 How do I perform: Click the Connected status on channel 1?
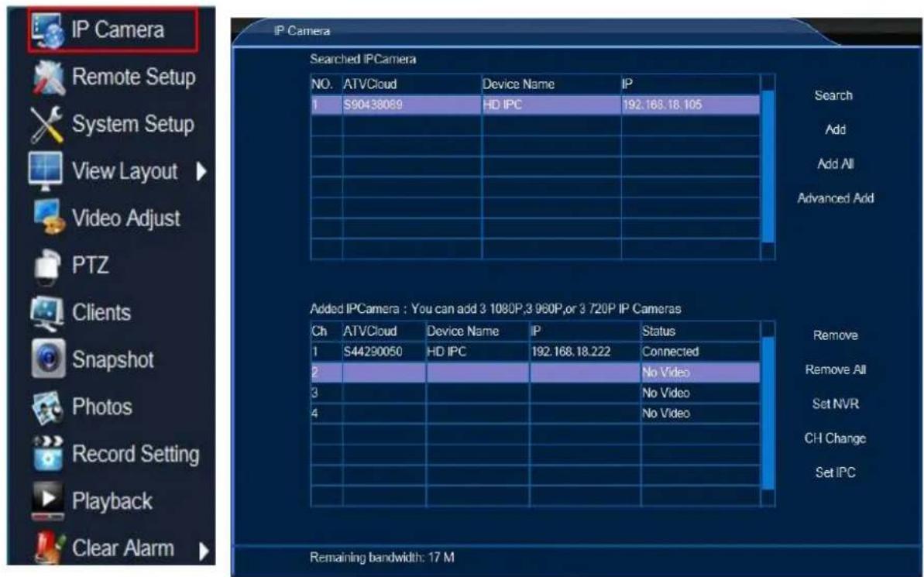tap(670, 352)
